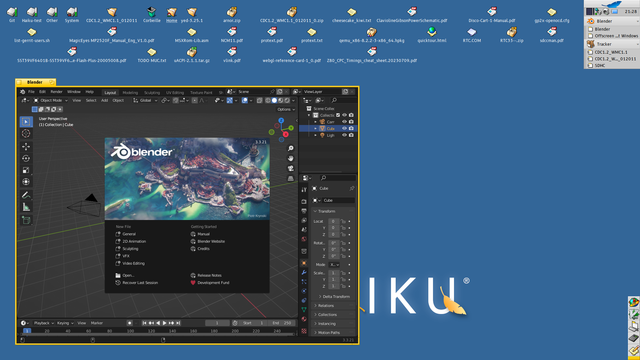Viewport: 640px width, 360px height.
Task: Toggle the Collection exclude checkbox in outliner
Action: [x=338, y=115]
